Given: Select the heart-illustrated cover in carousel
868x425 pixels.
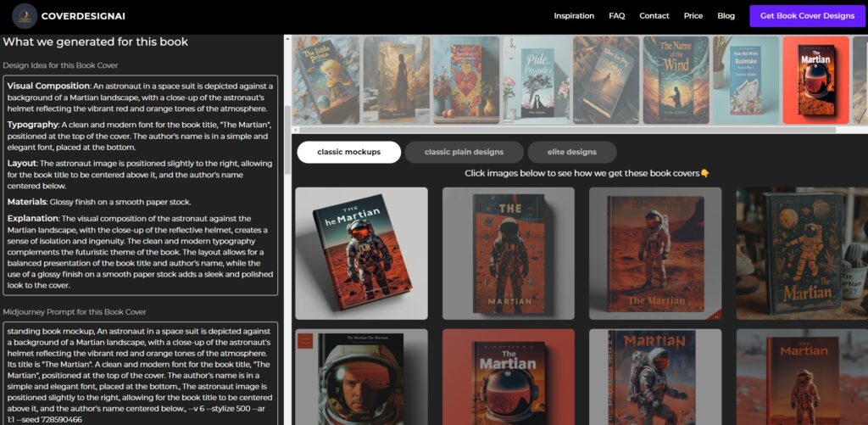Looking at the screenshot, I should point(465,80).
